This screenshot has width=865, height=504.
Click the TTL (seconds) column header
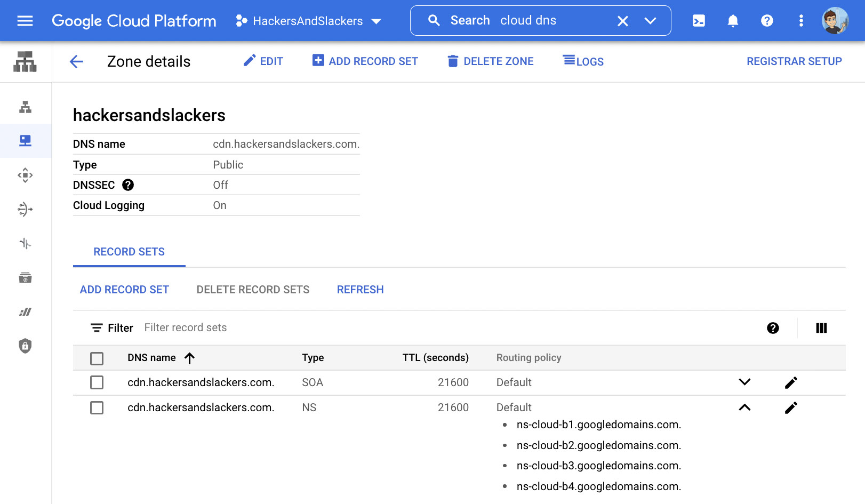click(x=436, y=358)
